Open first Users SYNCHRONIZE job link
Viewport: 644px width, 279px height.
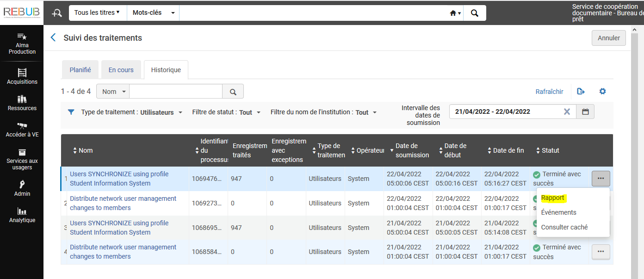(x=119, y=179)
